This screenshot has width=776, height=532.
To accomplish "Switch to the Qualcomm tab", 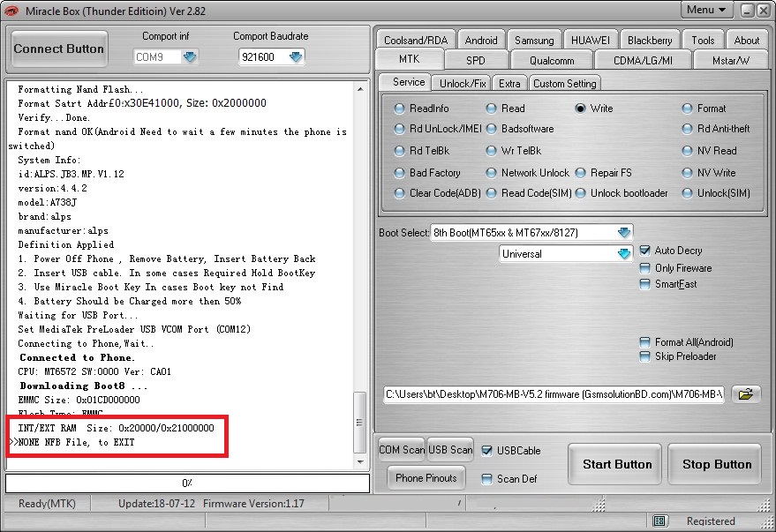I will (x=552, y=60).
